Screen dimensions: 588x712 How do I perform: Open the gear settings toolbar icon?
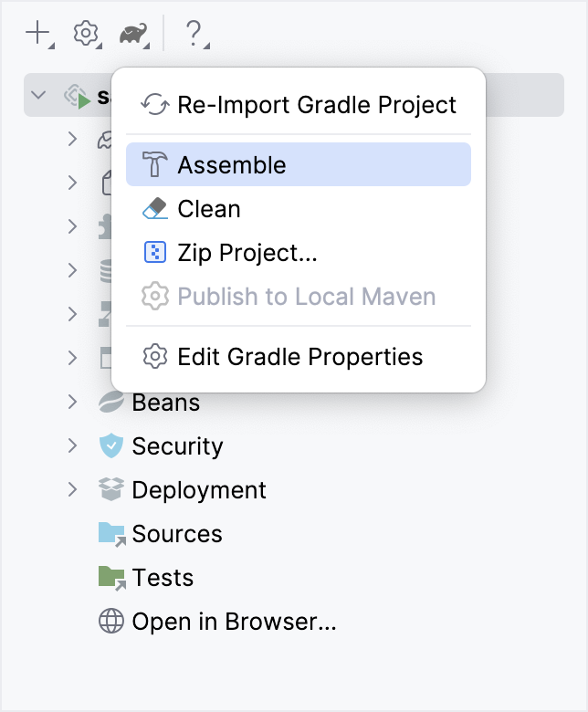click(x=85, y=34)
